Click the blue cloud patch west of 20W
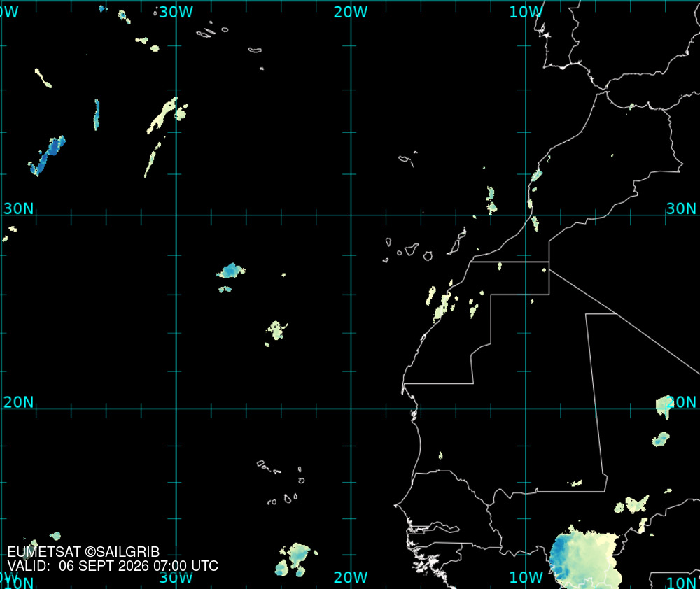Viewport: 700px width, 589px height. [x=230, y=271]
